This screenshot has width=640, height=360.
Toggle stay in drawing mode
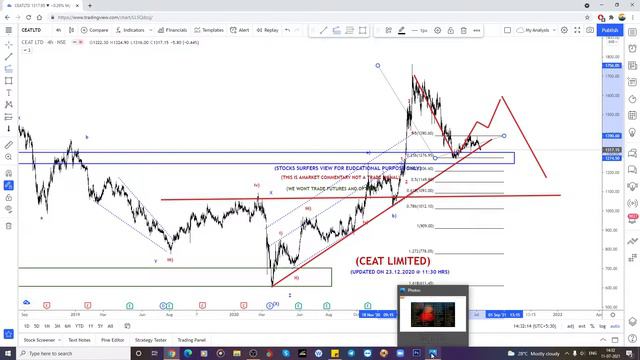tap(9, 186)
